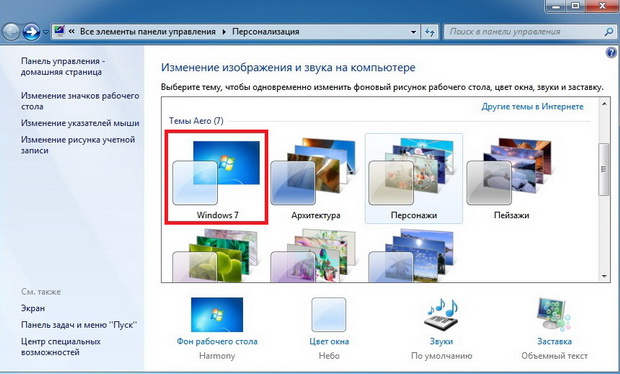Click 'Harmony' text under desktop background
This screenshot has height=374, width=620.
(217, 356)
